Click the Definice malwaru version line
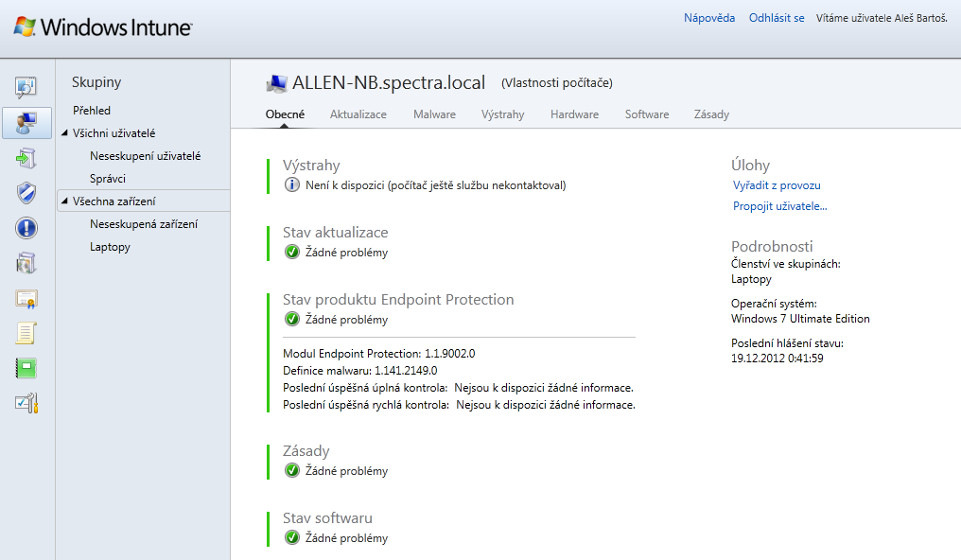This screenshot has height=560, width=961. (359, 371)
